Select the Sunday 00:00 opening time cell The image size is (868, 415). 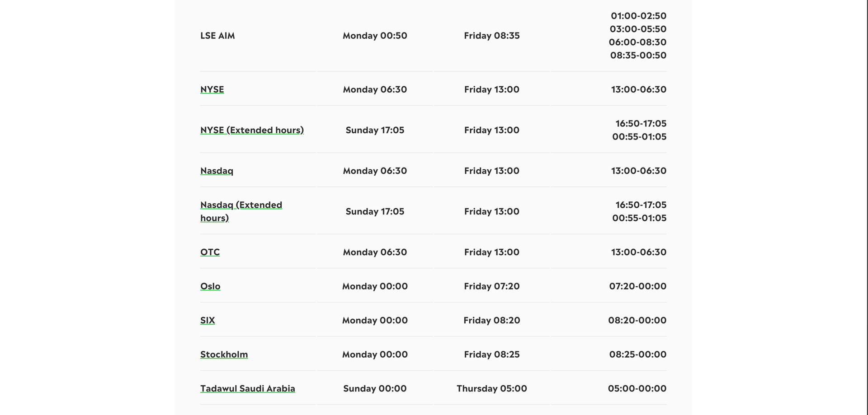tap(375, 388)
